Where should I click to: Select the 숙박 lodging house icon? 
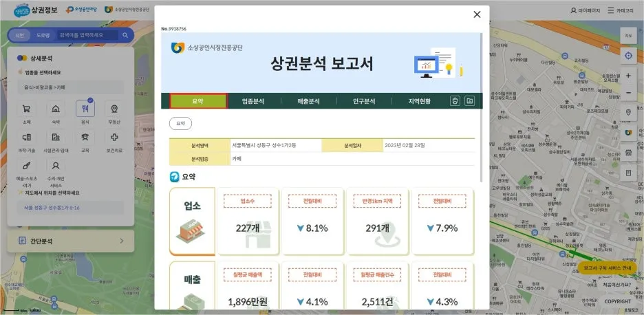point(56,109)
